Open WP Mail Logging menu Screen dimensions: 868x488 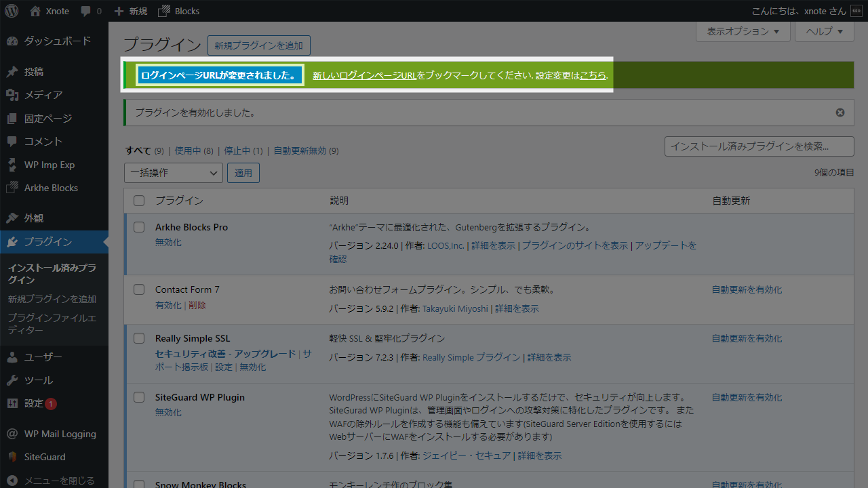[x=54, y=434]
